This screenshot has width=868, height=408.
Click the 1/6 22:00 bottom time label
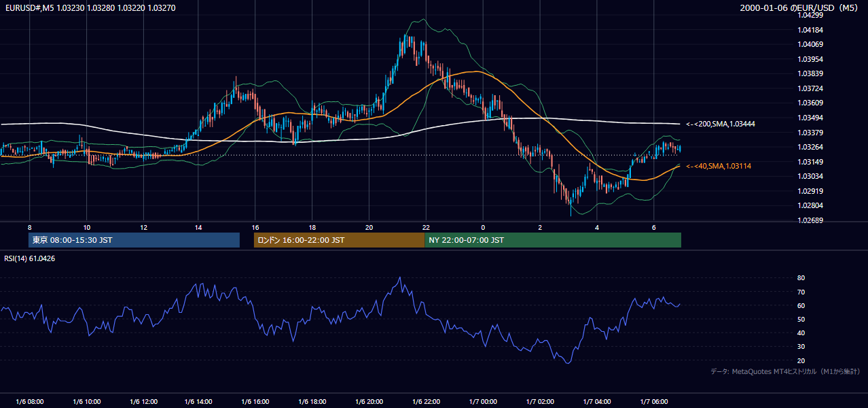[427, 402]
